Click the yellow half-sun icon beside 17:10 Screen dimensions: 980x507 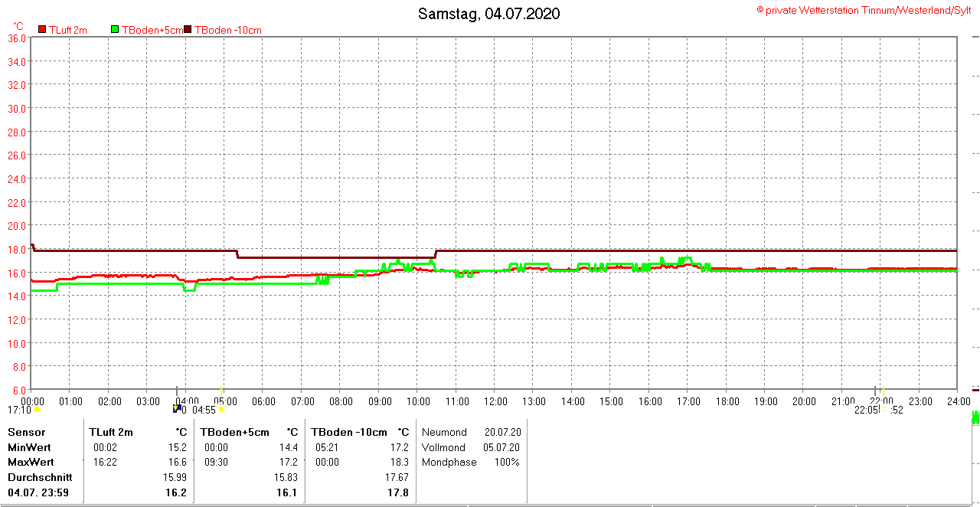[x=37, y=410]
